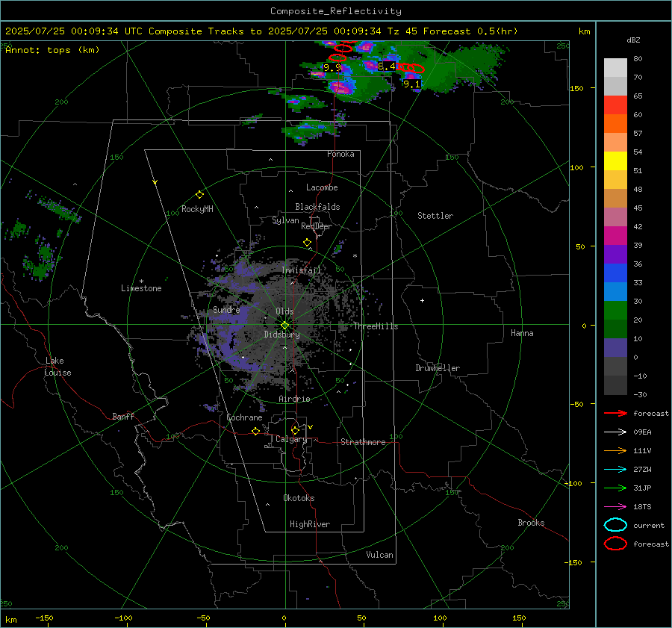Click the yellow diamond marker above Calgary
Screen dimensions: 672x628
(295, 430)
